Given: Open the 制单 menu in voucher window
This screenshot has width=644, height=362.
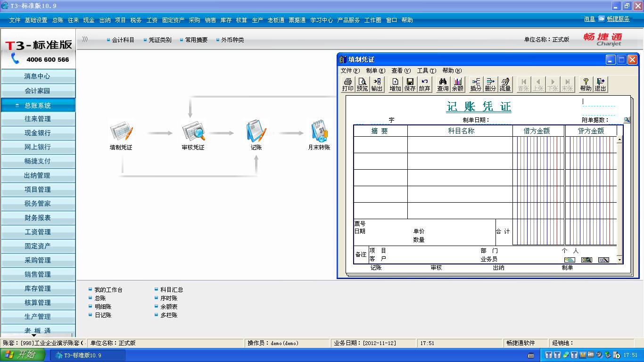Looking at the screenshot, I should 375,71.
